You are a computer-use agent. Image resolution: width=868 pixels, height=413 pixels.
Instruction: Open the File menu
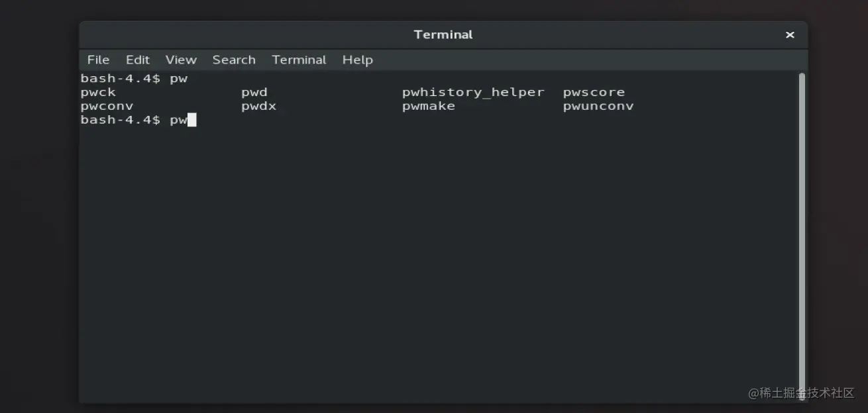[98, 60]
